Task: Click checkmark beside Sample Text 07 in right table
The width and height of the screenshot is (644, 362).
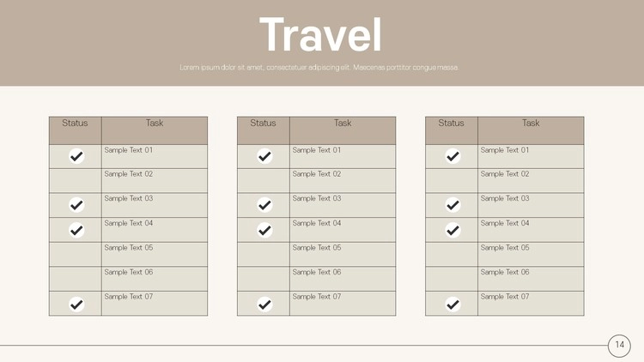Action: tap(453, 304)
